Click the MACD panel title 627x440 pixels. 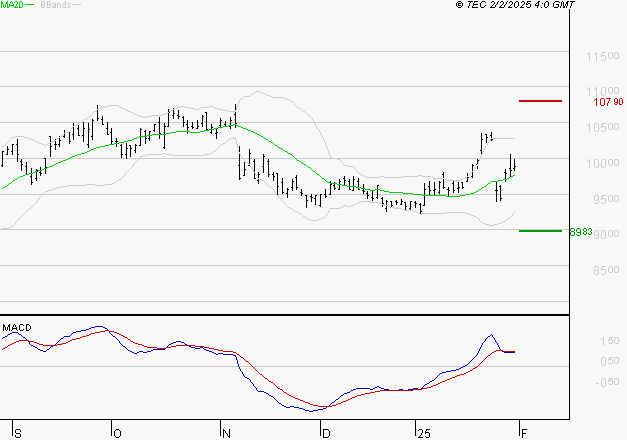(17, 328)
